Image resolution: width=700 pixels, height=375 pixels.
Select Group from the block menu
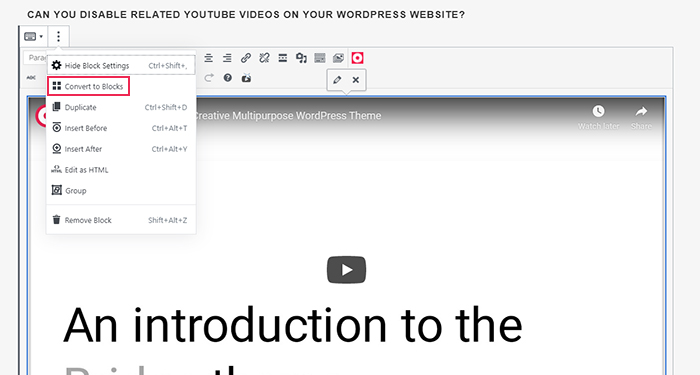pos(121,191)
